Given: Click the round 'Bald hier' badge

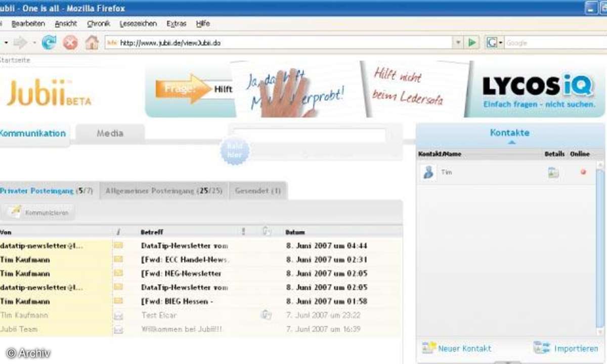Looking at the screenshot, I should click(x=235, y=151).
